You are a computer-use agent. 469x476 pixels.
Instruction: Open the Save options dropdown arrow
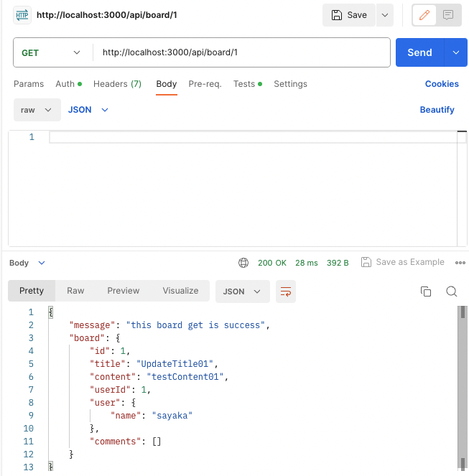coord(385,15)
